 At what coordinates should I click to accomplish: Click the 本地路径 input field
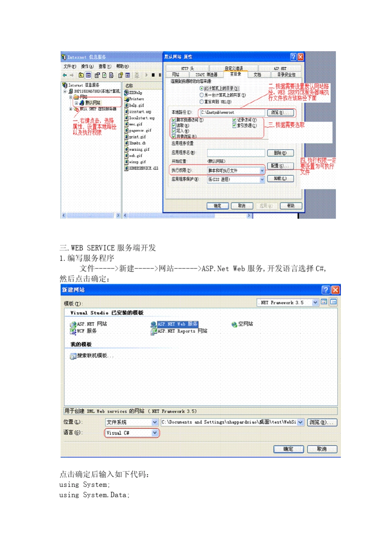pos(232,112)
